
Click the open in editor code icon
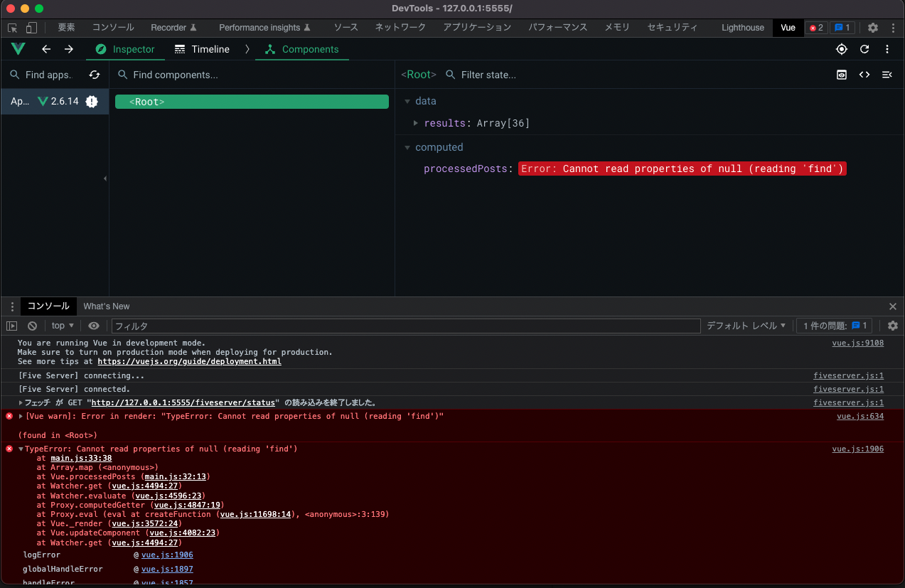pyautogui.click(x=864, y=75)
